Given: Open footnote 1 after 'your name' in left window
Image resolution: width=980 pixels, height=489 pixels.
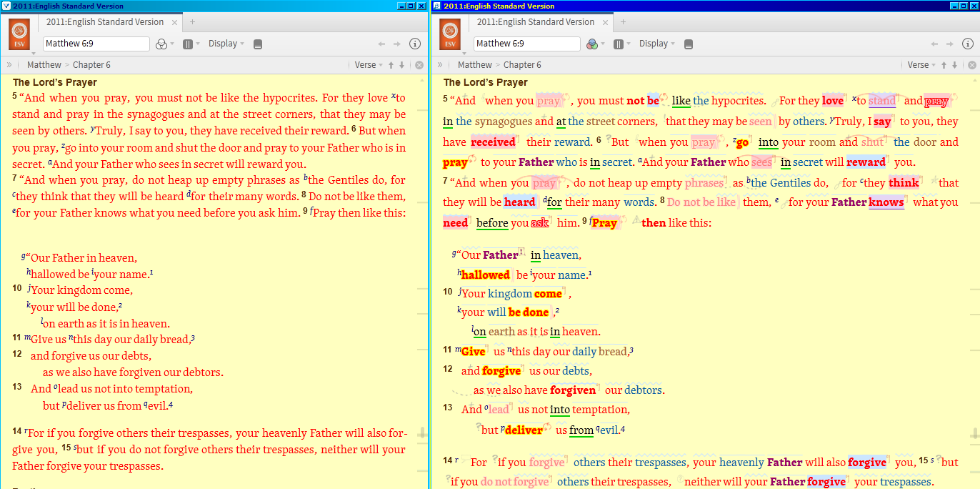Looking at the screenshot, I should [x=151, y=272].
